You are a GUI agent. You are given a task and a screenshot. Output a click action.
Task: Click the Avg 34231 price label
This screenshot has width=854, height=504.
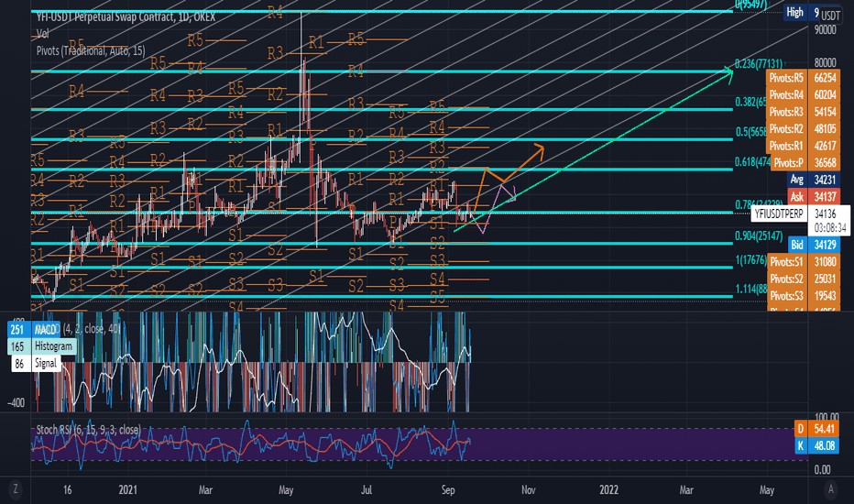point(814,180)
